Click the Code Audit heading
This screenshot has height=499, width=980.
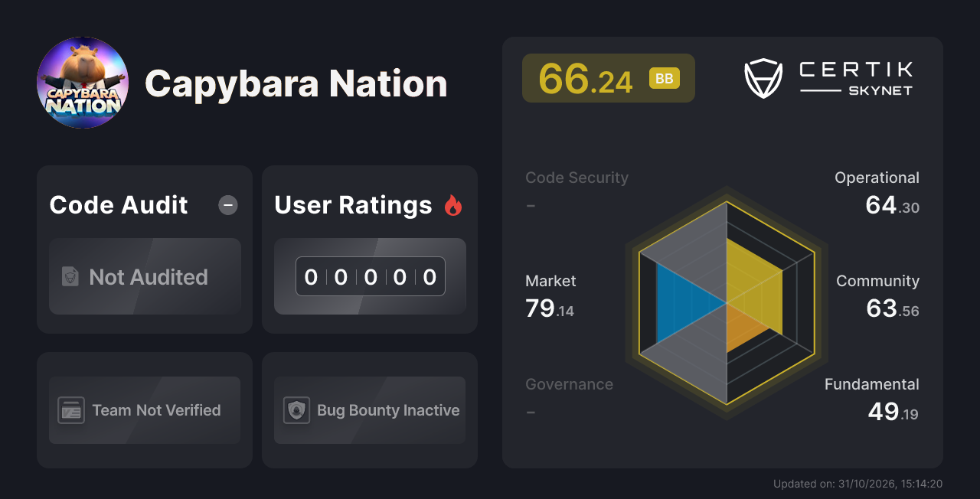(119, 205)
